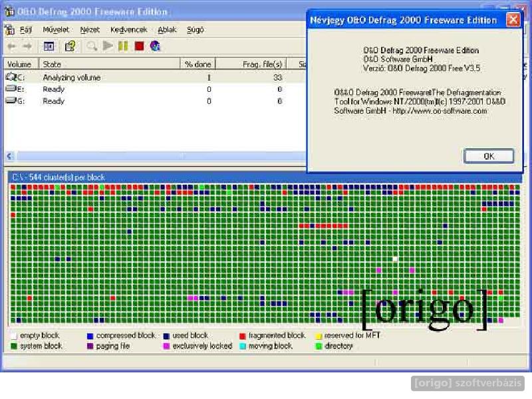Screen dimensions: 532x399
Task: Click the "fragmented block" legend label
Action: pos(277,336)
